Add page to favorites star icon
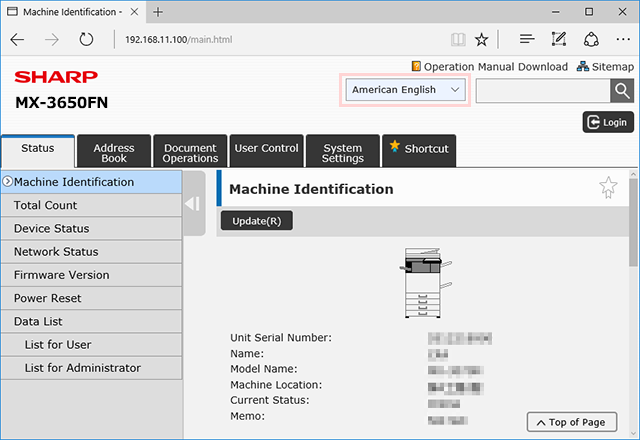Image resolution: width=640 pixels, height=440 pixels. (x=482, y=40)
